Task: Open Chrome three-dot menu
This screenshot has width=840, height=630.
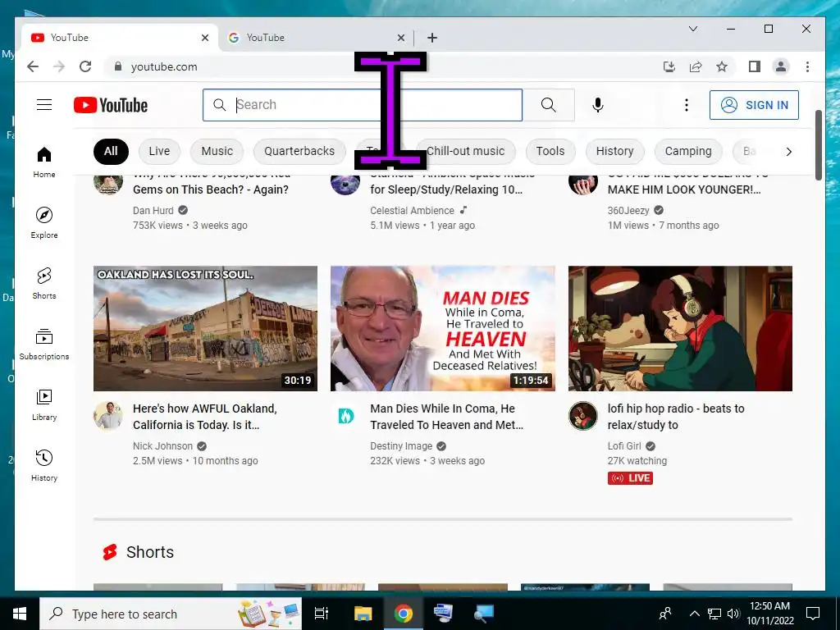Action: tap(807, 66)
